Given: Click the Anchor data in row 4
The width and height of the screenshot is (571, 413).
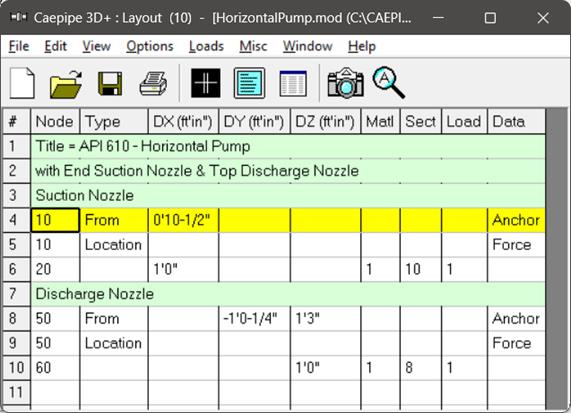Looking at the screenshot, I should pyautogui.click(x=516, y=220).
